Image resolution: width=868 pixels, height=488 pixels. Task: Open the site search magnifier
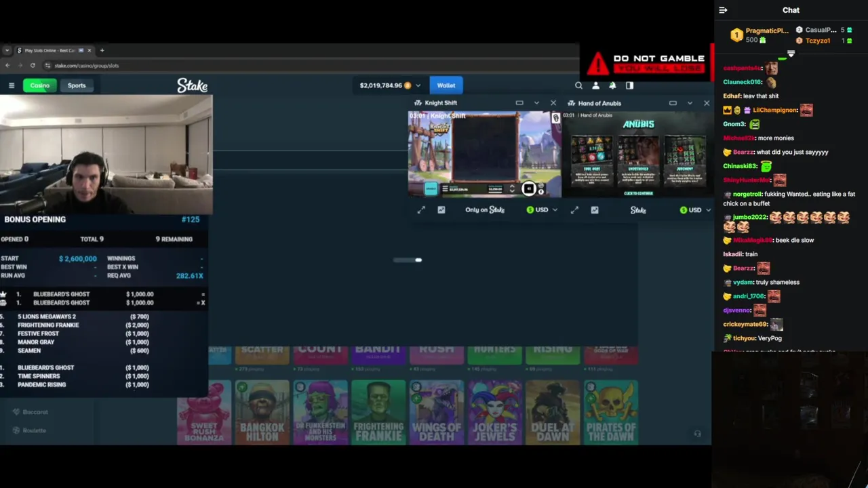[x=578, y=85]
